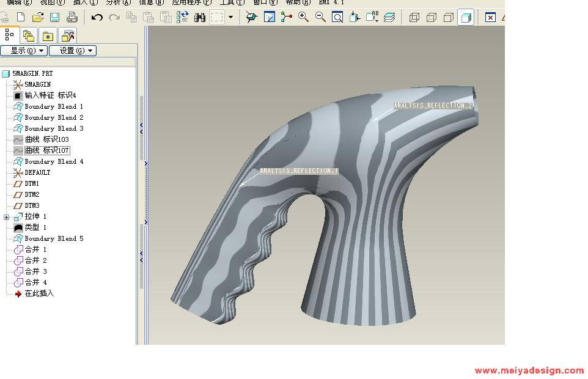Switch to Hidden Line display mode

pyautogui.click(x=431, y=17)
